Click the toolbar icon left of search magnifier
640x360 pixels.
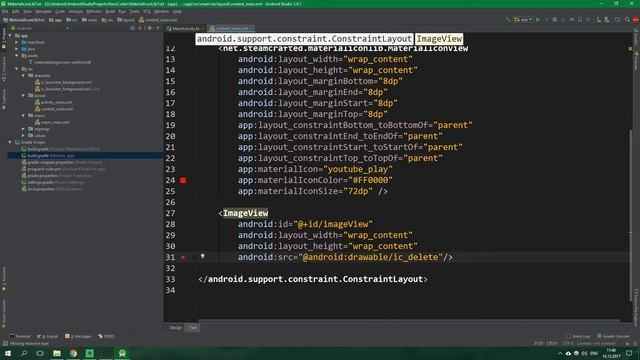pos(617,20)
